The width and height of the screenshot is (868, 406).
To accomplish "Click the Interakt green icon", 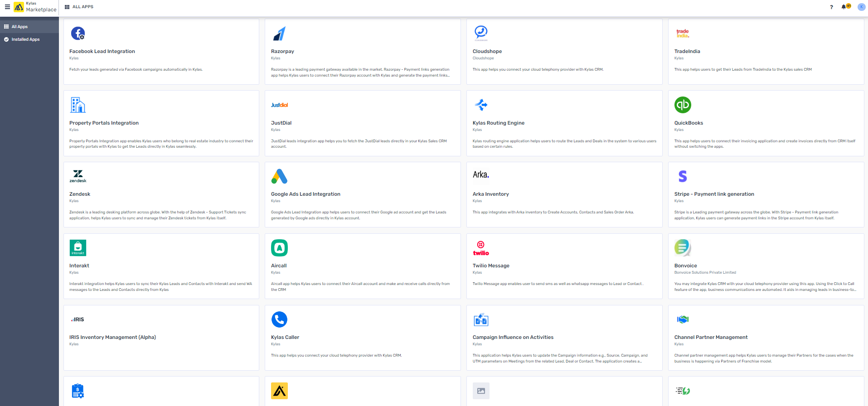I will tap(78, 248).
